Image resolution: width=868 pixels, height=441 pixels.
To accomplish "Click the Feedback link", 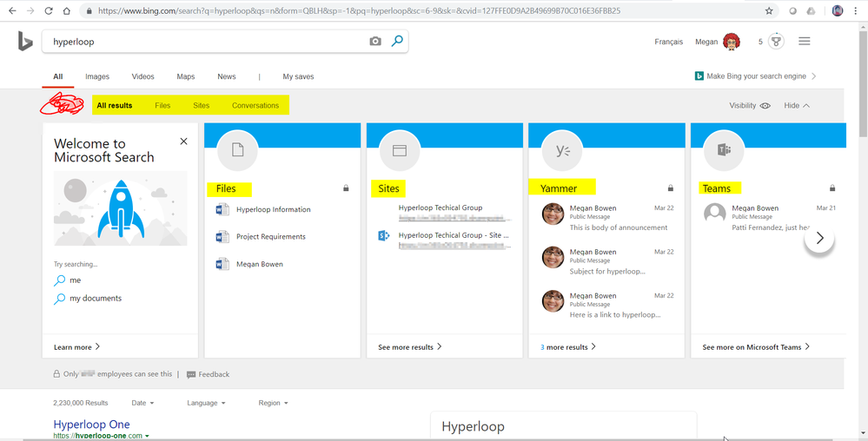I will click(x=214, y=375).
